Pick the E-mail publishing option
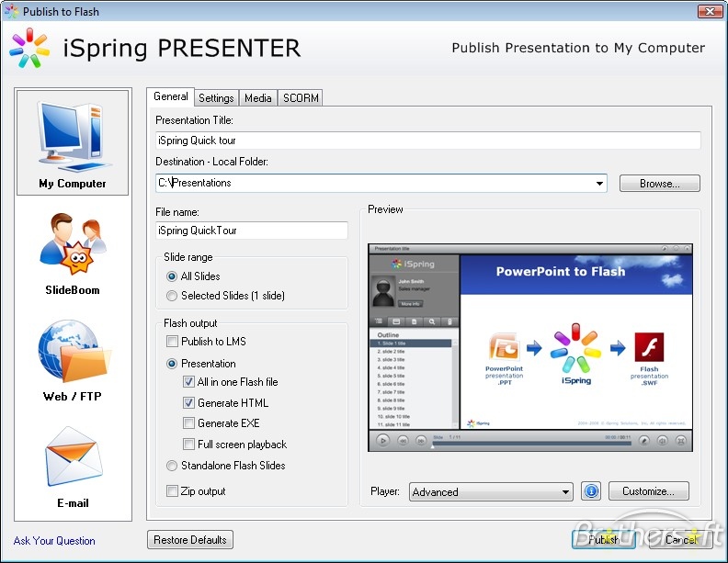 pyautogui.click(x=73, y=467)
